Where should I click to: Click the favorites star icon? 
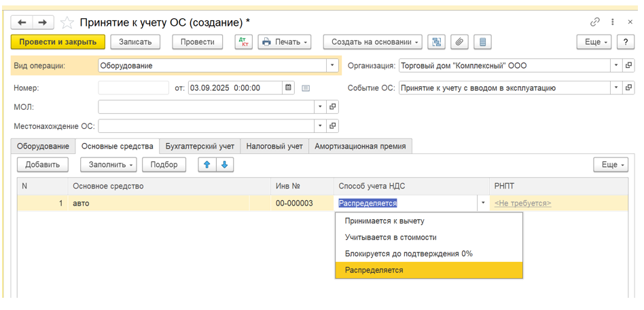click(67, 23)
